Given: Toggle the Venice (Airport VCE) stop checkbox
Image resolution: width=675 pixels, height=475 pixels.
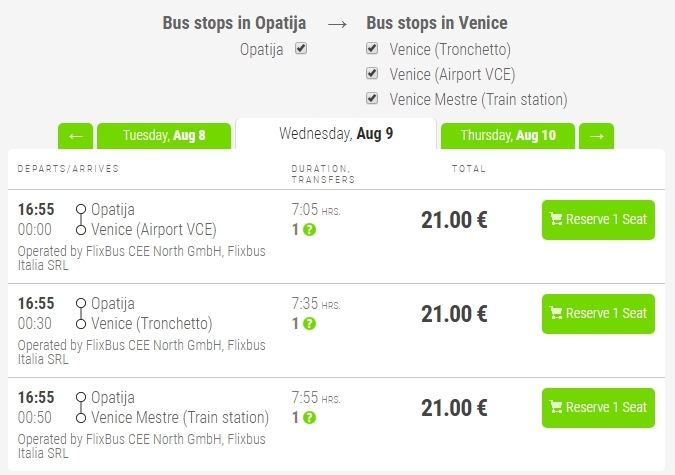Looking at the screenshot, I should (x=372, y=73).
